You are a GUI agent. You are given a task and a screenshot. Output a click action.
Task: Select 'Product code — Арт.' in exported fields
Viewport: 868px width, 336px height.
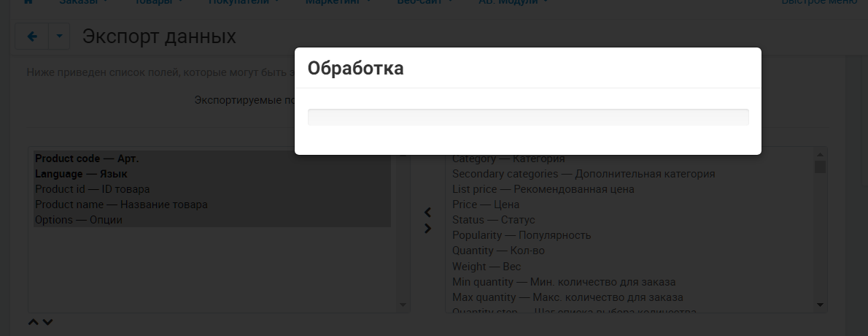tap(212, 159)
